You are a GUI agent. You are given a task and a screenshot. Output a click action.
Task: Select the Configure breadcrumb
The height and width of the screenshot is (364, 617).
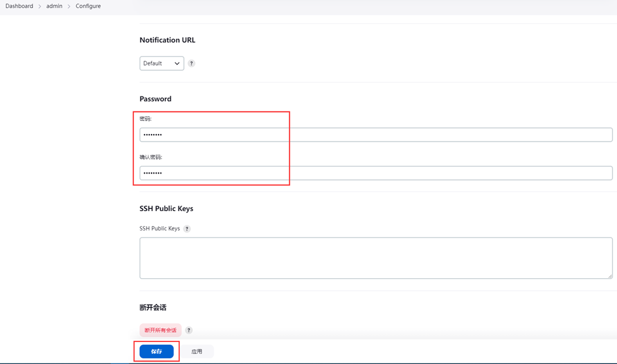click(x=88, y=6)
